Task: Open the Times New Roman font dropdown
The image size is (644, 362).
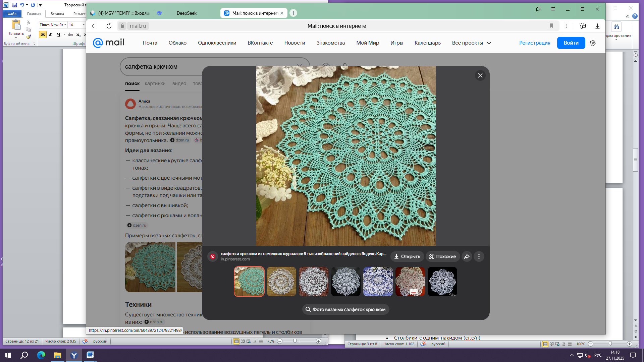Action: tap(65, 25)
